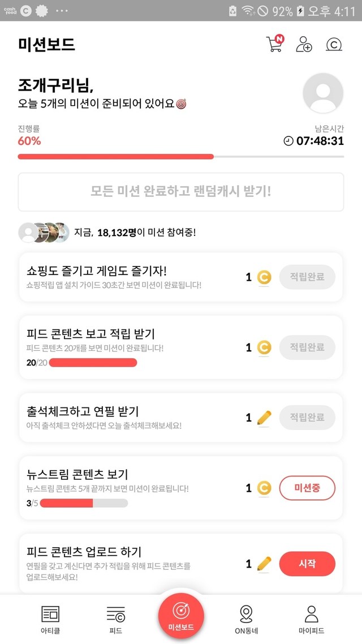Tap 적립완료 on attendance check mission
The width and height of the screenshot is (362, 644).
[x=307, y=418]
